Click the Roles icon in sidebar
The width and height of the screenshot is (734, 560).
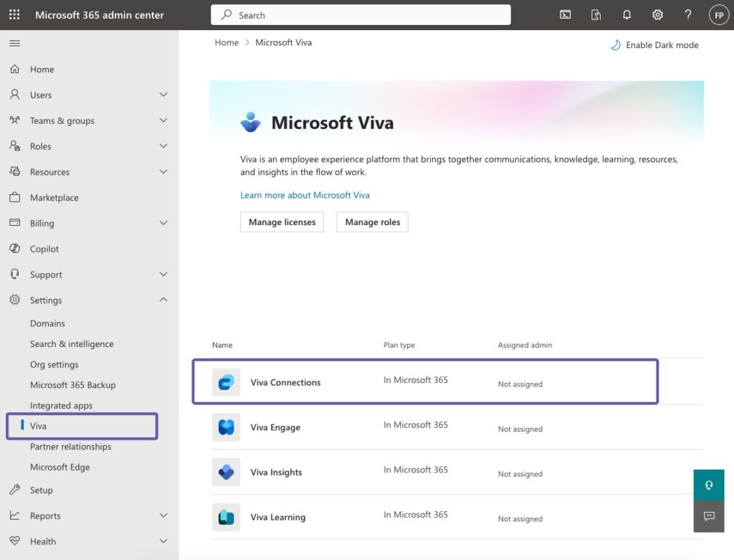click(x=14, y=146)
